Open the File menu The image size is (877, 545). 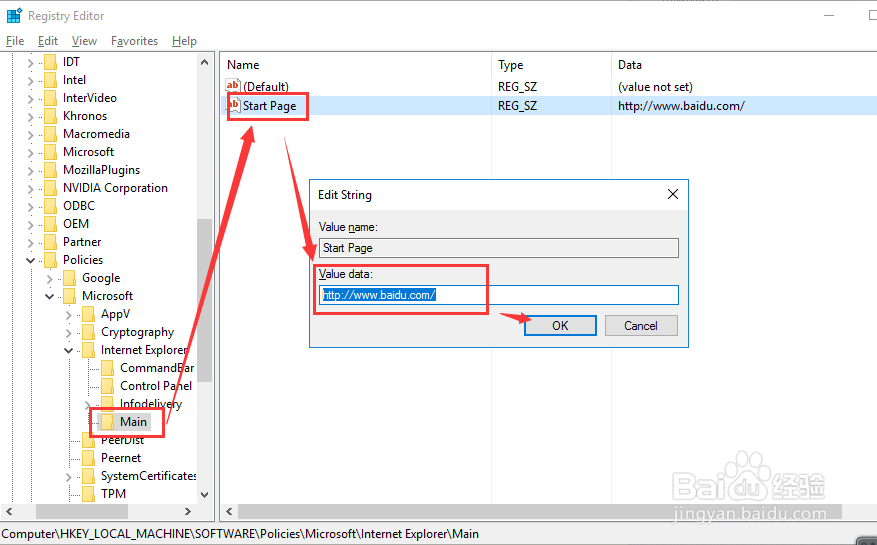point(15,41)
